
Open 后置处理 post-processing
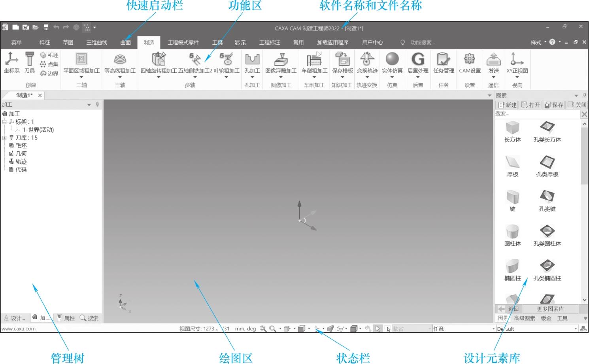pyautogui.click(x=418, y=63)
